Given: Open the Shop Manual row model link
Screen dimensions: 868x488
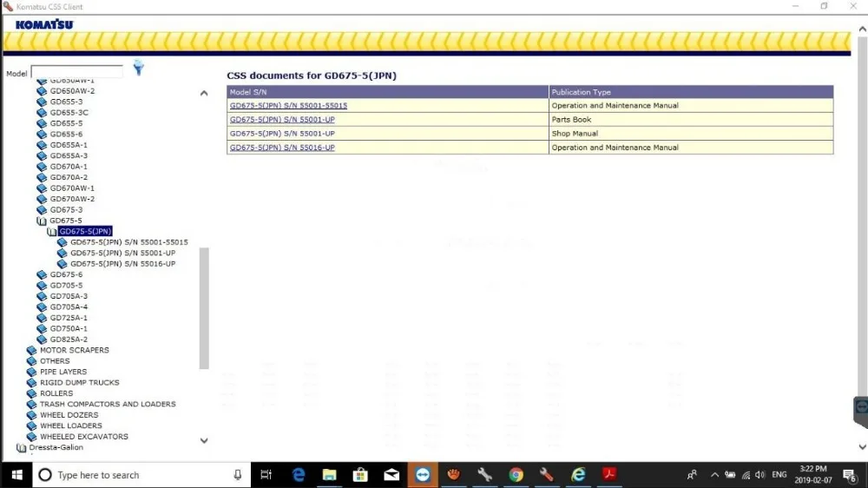Looking at the screenshot, I should click(x=282, y=134).
